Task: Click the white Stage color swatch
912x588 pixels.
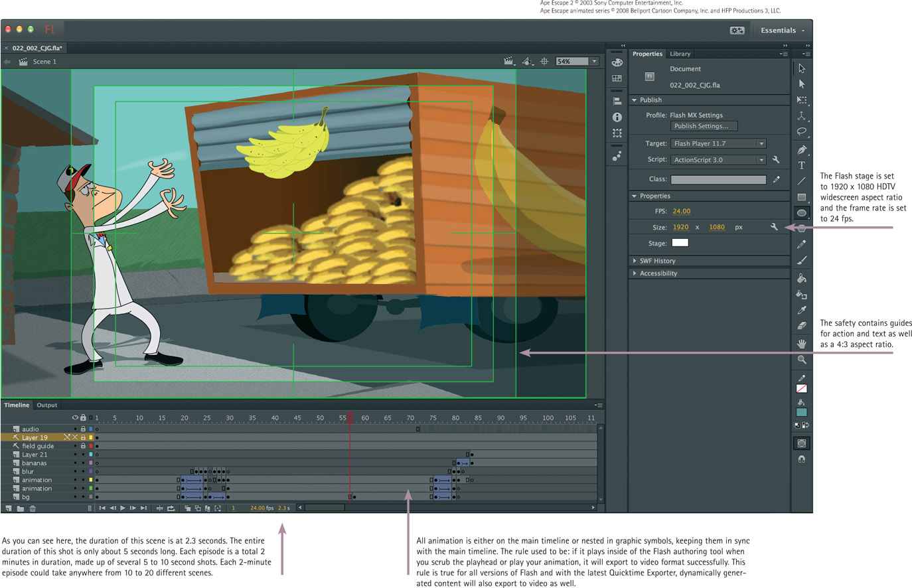Action: pyautogui.click(x=680, y=243)
